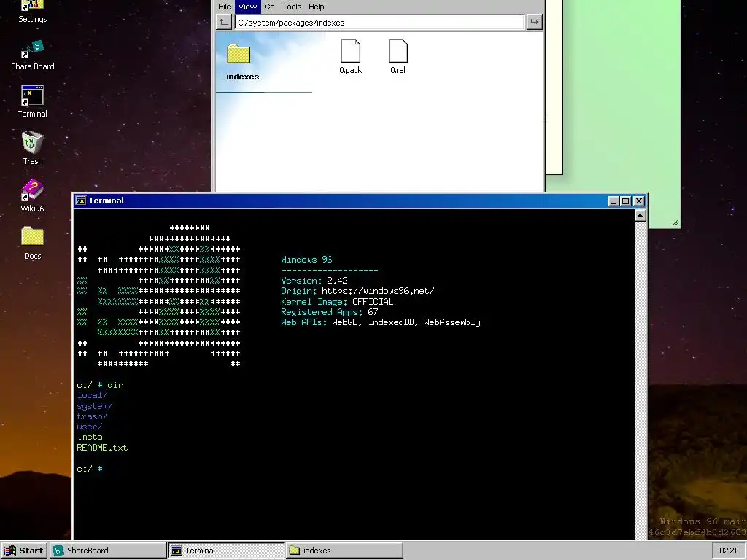Close the Terminal window
The width and height of the screenshot is (747, 560).
pos(639,201)
